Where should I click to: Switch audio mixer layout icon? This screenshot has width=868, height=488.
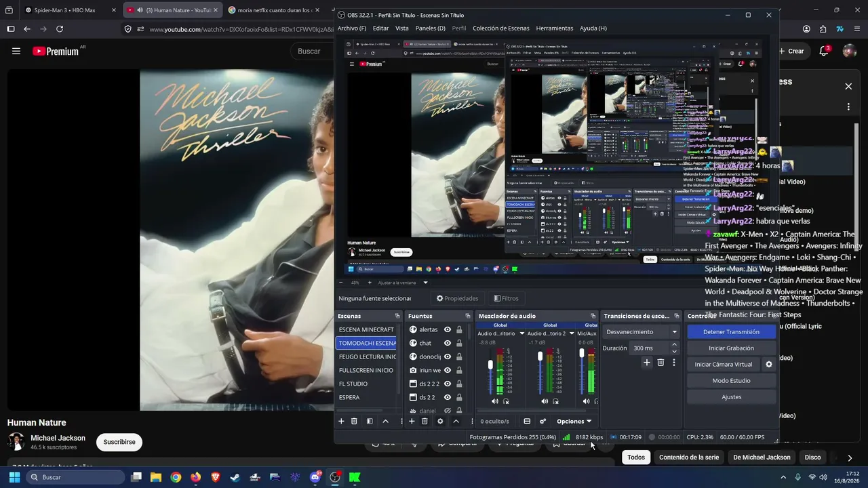527,421
